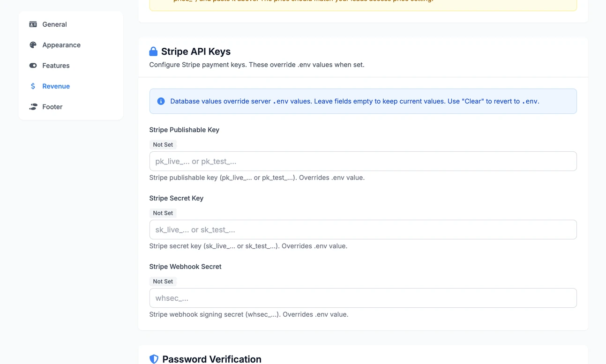Click the Password Verification heading
Screen dimensions: 606x364
click(x=212, y=359)
